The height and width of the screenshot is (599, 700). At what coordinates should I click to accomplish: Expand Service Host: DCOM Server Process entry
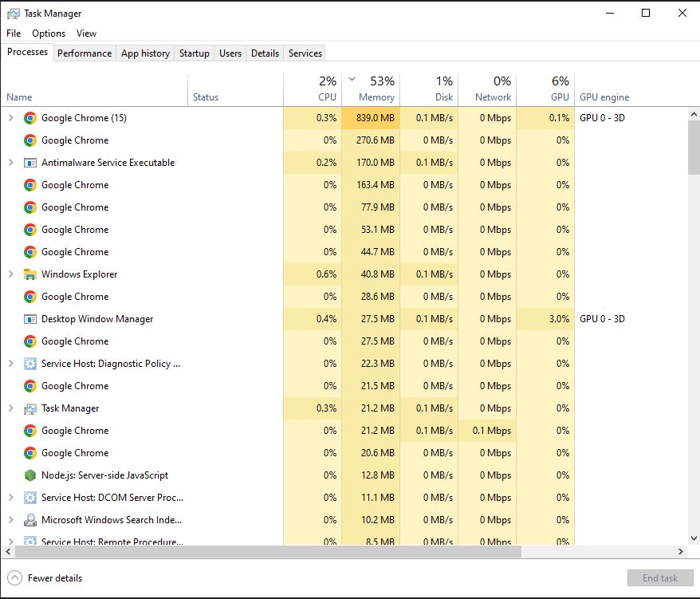pos(10,498)
